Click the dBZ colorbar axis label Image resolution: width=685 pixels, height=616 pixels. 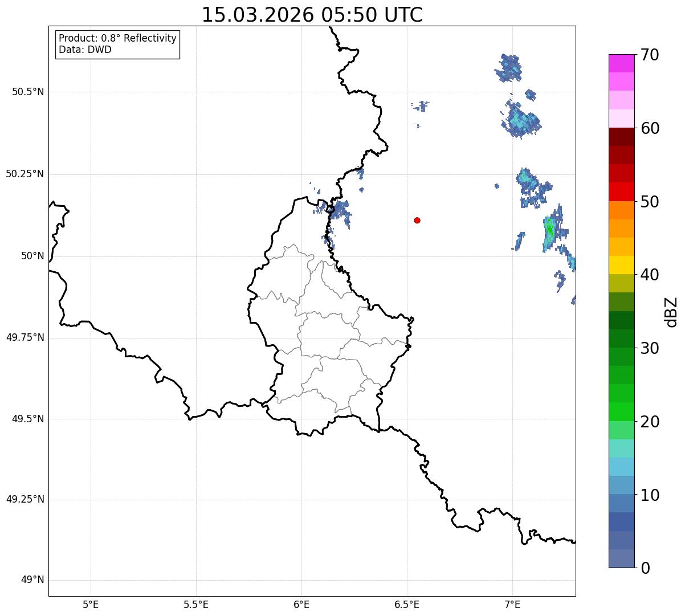[x=671, y=312]
